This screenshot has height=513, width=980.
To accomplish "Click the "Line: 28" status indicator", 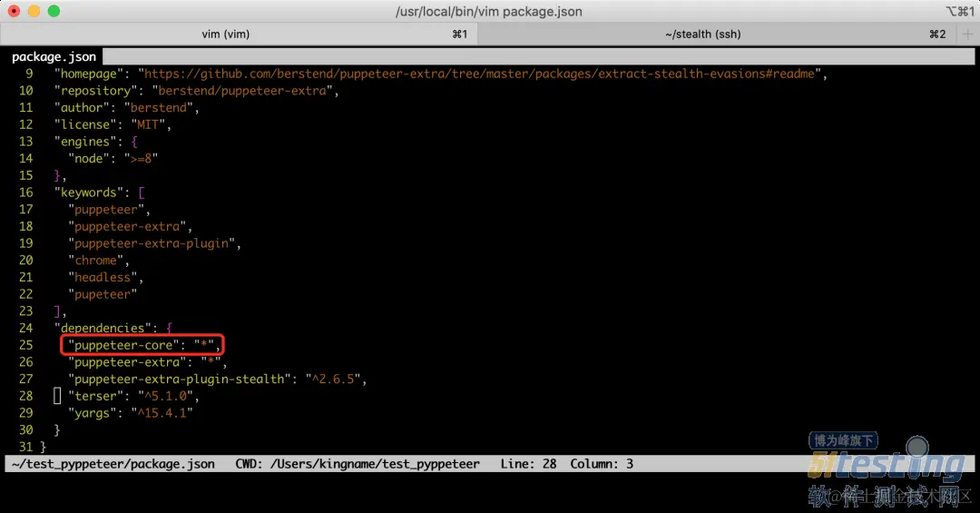I will click(x=528, y=464).
